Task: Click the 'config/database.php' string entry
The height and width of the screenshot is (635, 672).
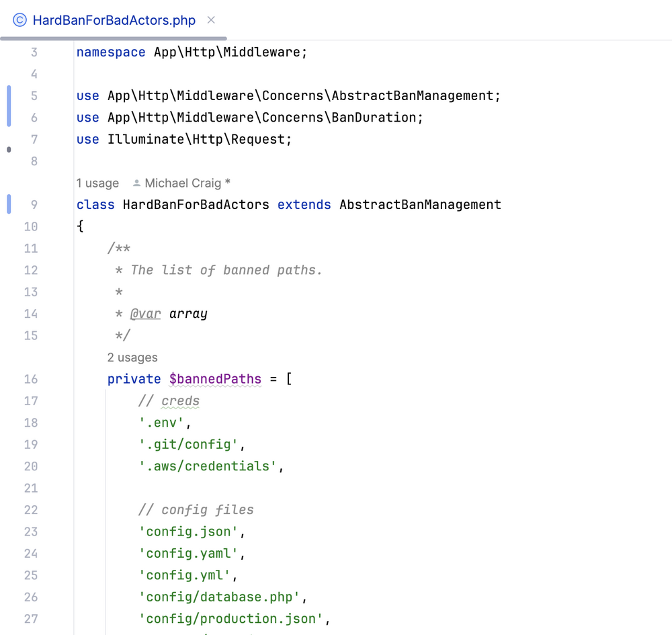Action: pyautogui.click(x=219, y=597)
